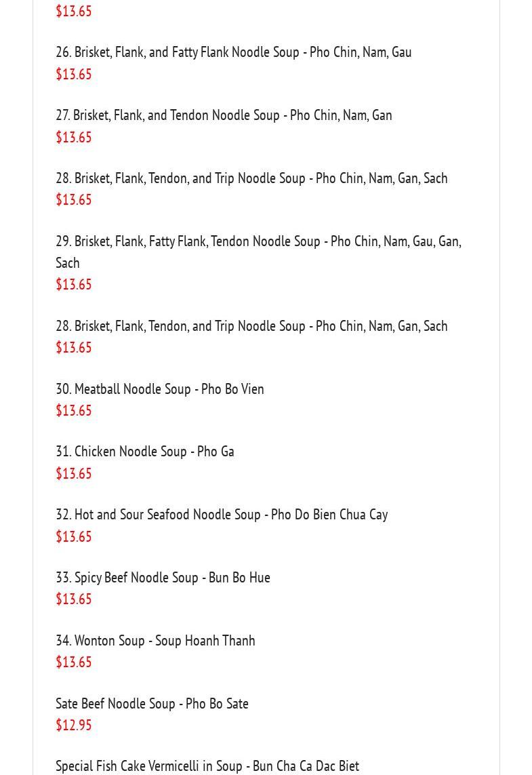Select item 26 Brisket, Flank, Fatty Flank Noodle Soup
532x775 pixels.
coord(234,52)
